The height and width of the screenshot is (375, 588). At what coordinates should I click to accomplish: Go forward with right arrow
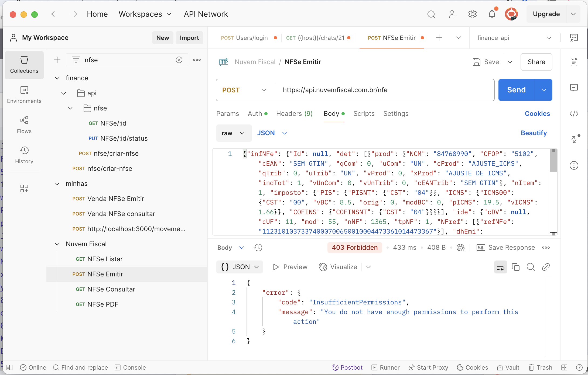pyautogui.click(x=74, y=14)
